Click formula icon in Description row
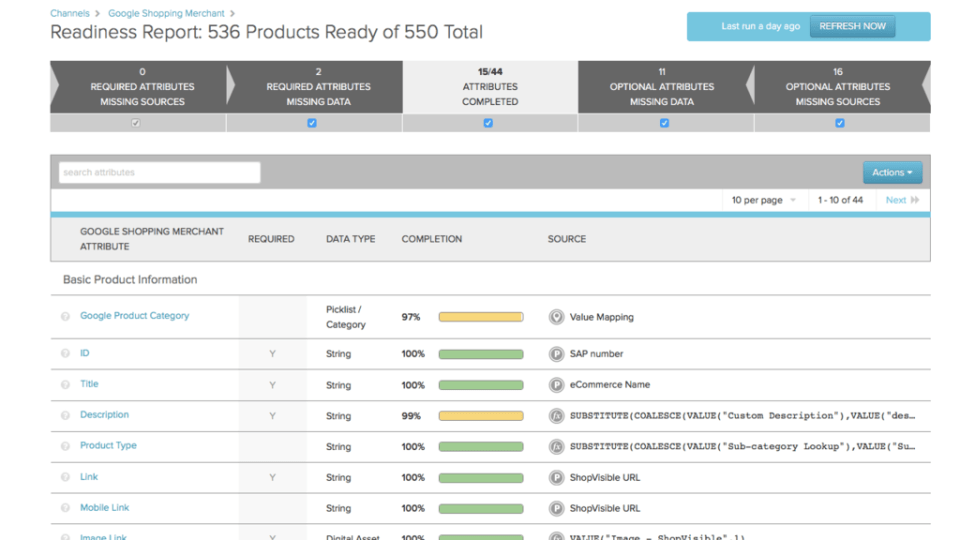 coord(556,416)
